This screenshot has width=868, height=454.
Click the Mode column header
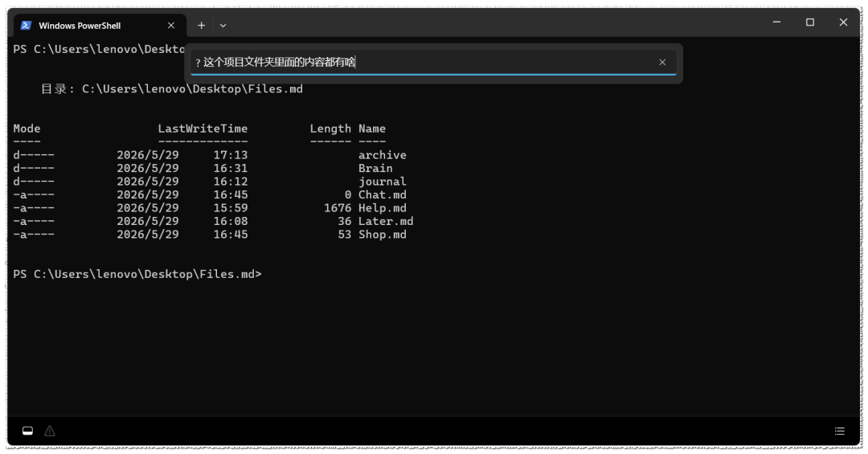[27, 129]
